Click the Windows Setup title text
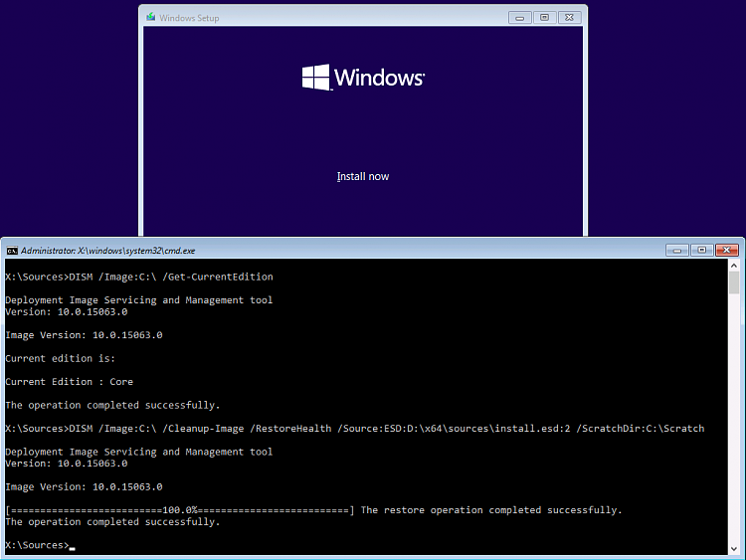The height and width of the screenshot is (560, 746). click(x=189, y=18)
